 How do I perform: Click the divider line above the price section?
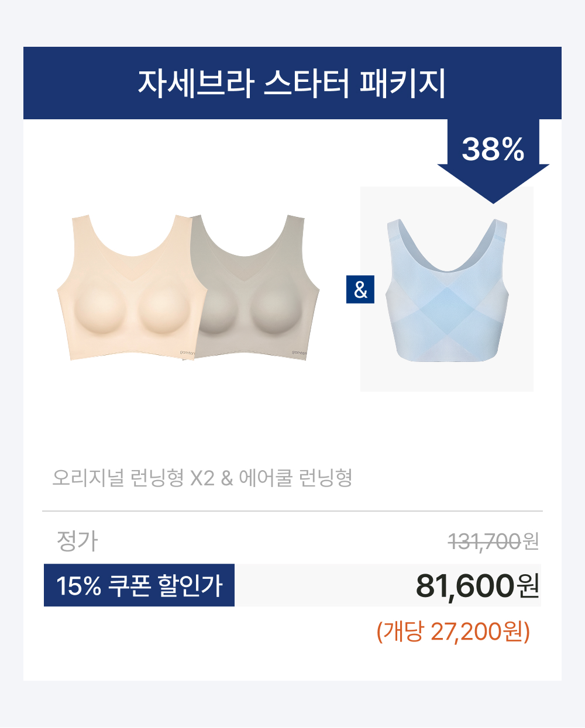click(292, 511)
